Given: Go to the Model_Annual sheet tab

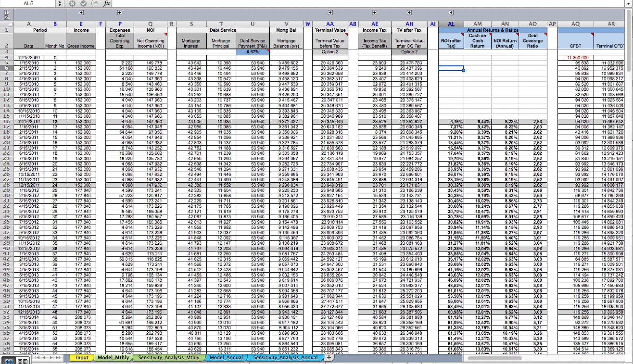Looking at the screenshot, I should (226, 357).
